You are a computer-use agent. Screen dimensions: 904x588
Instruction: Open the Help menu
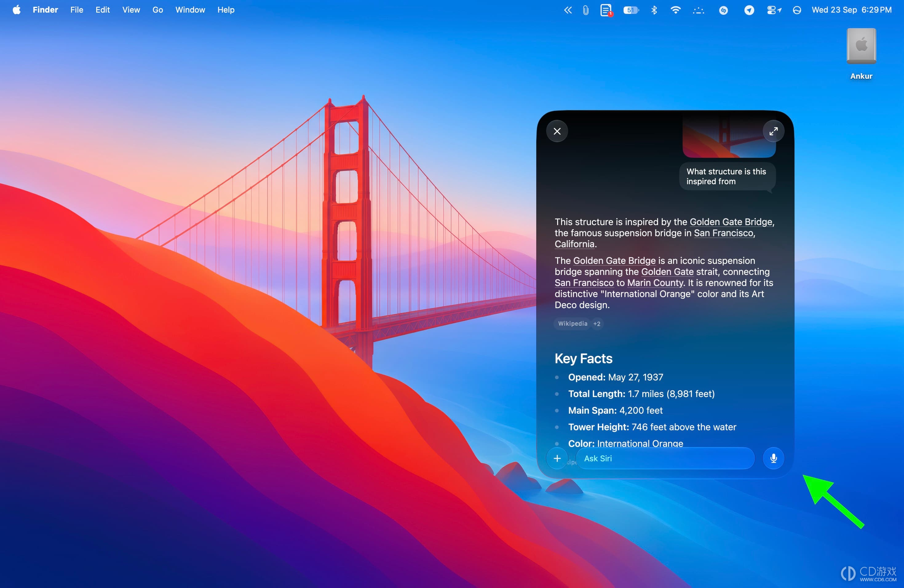226,10
